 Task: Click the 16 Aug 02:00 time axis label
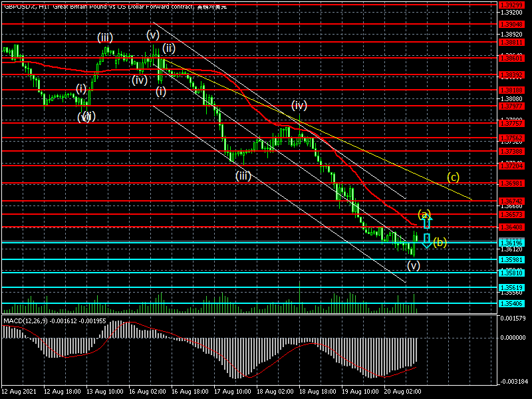click(148, 392)
